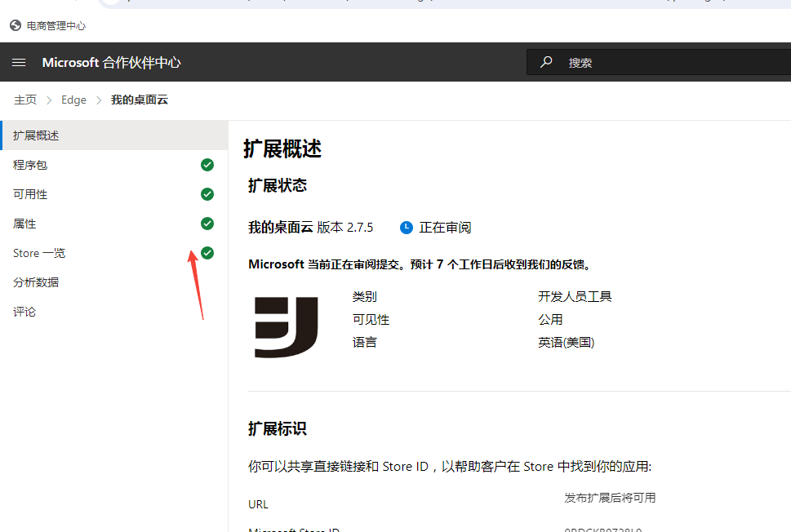The width and height of the screenshot is (791, 532).
Task: Click the 正在审阅 status text
Action: pos(445,228)
